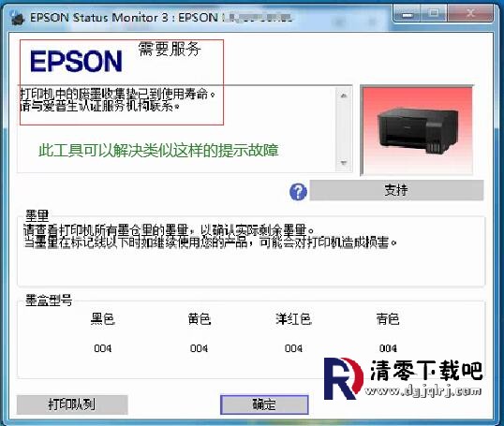Click the 青色 cyan ink label
The width and height of the screenshot is (504, 426).
tap(388, 319)
